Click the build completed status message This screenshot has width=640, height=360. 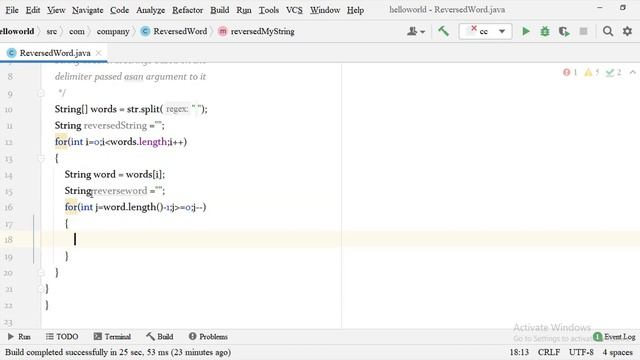point(118,352)
